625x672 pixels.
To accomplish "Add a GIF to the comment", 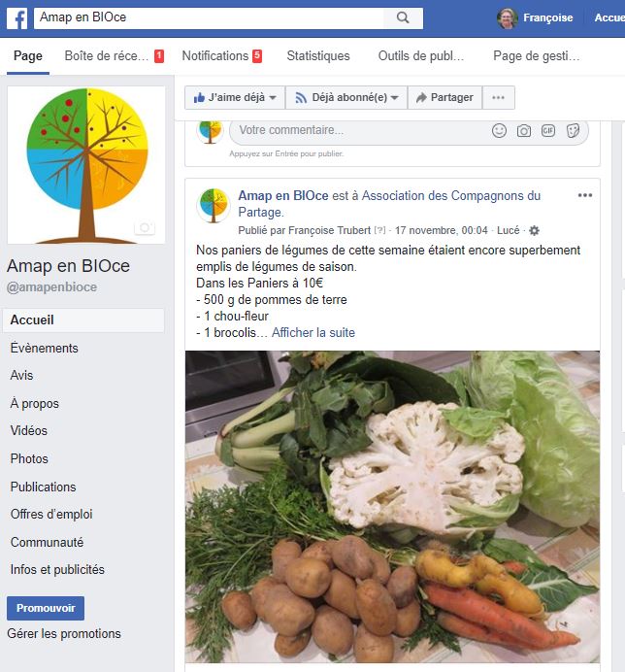I will click(x=548, y=130).
